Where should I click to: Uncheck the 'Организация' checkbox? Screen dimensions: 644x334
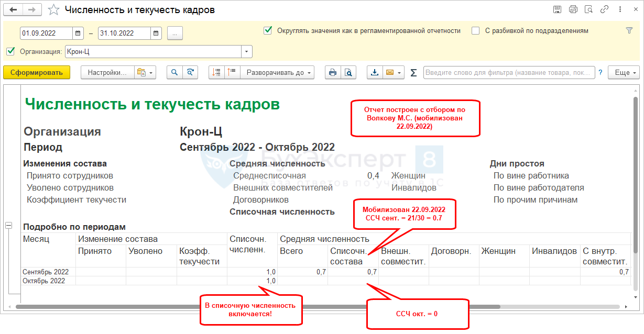[x=10, y=51]
